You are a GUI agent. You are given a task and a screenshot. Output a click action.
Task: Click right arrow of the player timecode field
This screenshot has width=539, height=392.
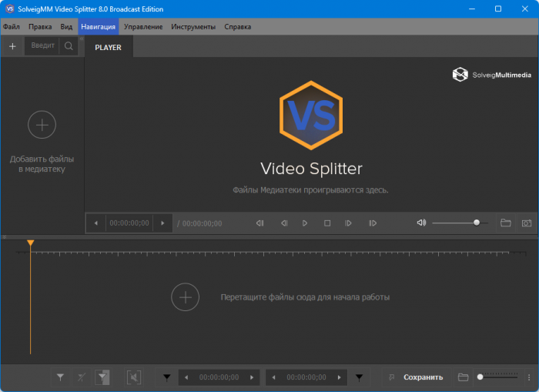pos(162,223)
